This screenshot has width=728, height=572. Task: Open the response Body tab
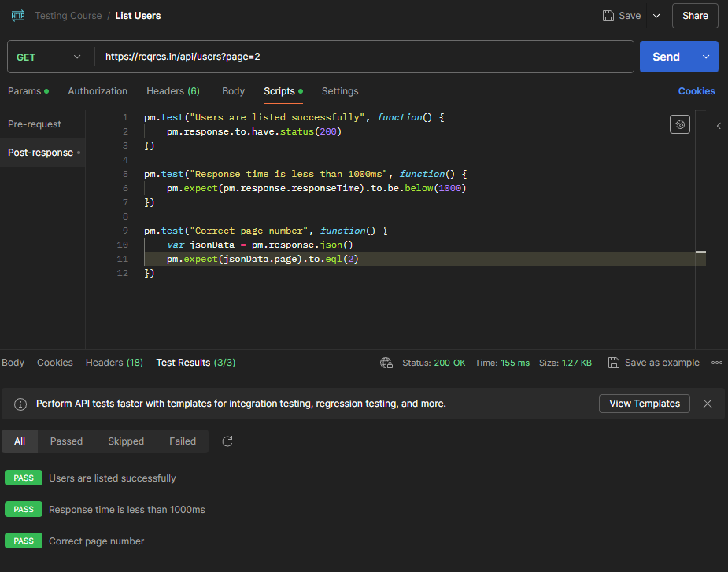click(13, 363)
